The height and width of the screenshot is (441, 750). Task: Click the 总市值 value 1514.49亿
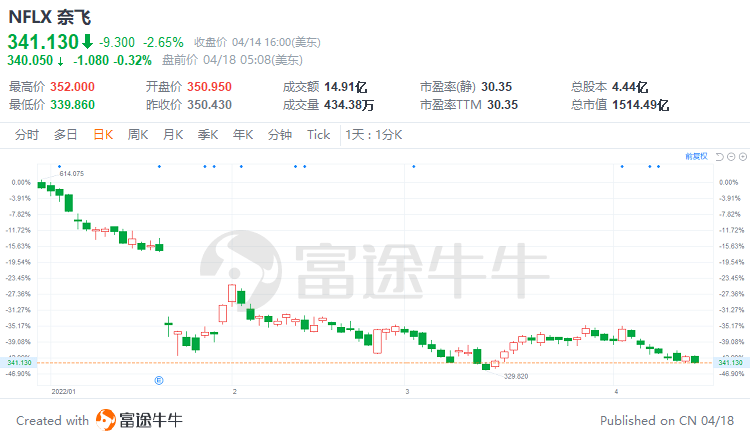[x=641, y=105]
